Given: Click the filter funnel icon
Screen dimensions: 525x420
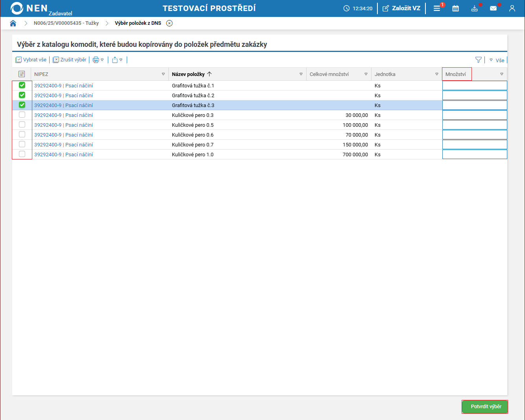Looking at the screenshot, I should [478, 60].
